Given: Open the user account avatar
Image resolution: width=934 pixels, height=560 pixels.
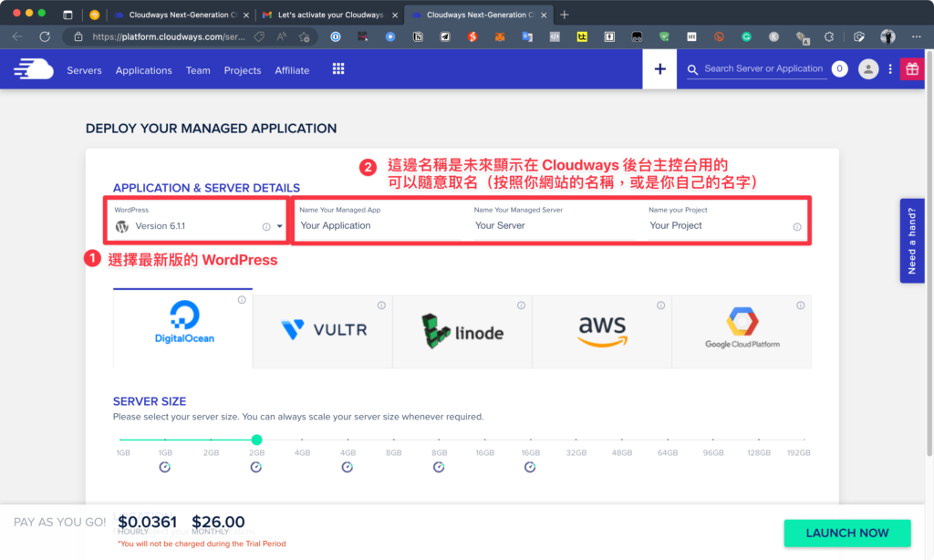Looking at the screenshot, I should click(x=868, y=69).
